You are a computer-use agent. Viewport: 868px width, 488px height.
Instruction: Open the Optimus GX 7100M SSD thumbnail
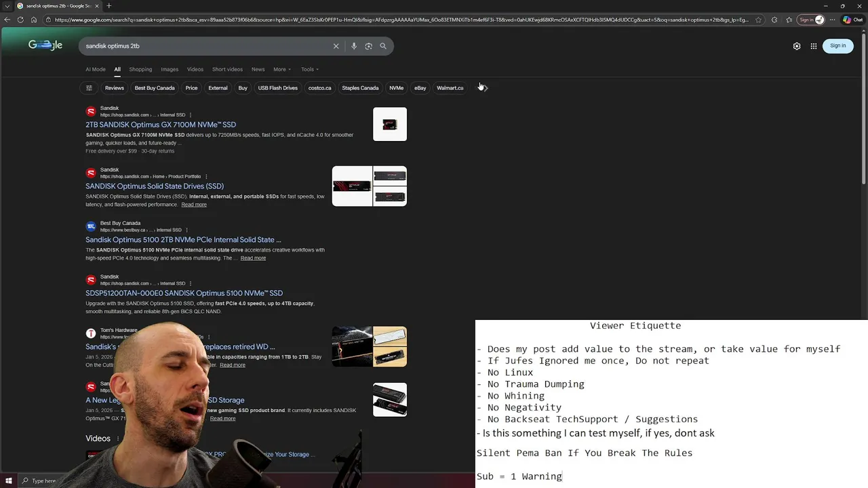390,124
